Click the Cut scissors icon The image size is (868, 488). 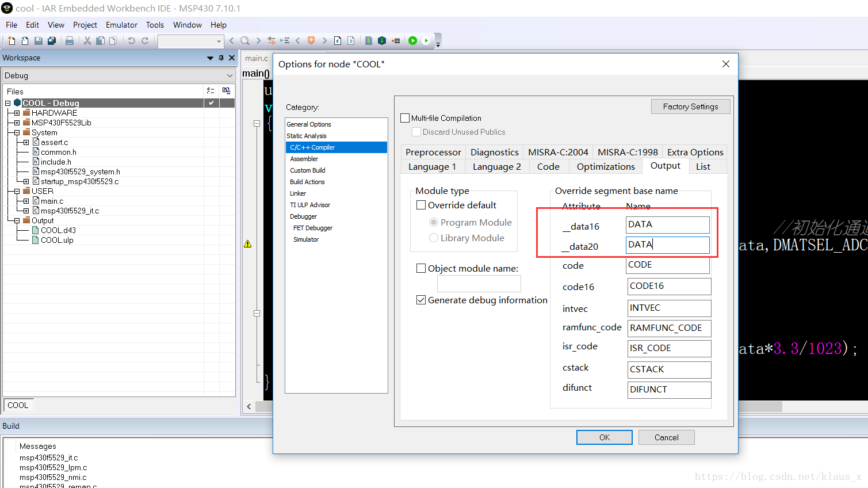click(87, 41)
